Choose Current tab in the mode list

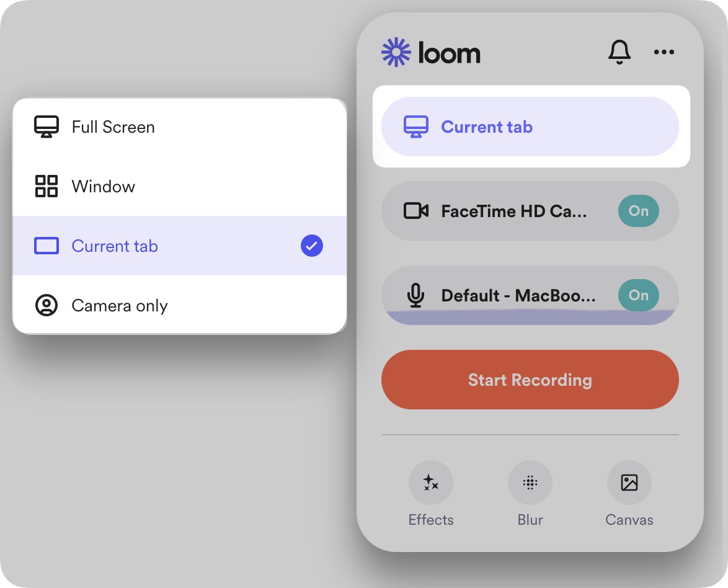click(180, 246)
